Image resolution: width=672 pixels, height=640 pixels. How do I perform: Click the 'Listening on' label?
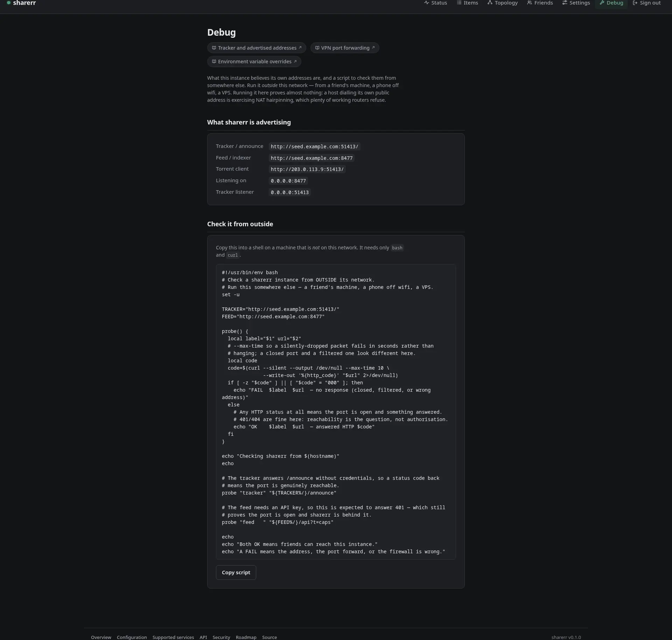pyautogui.click(x=231, y=180)
